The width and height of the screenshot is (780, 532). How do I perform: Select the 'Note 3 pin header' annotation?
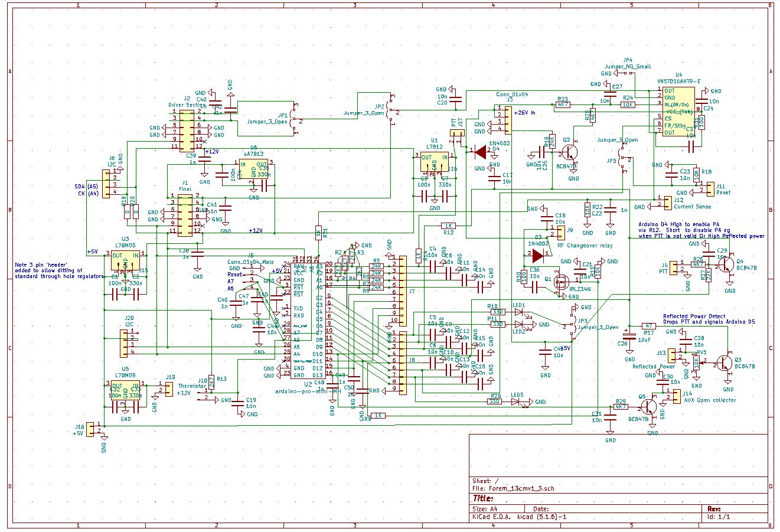click(58, 270)
